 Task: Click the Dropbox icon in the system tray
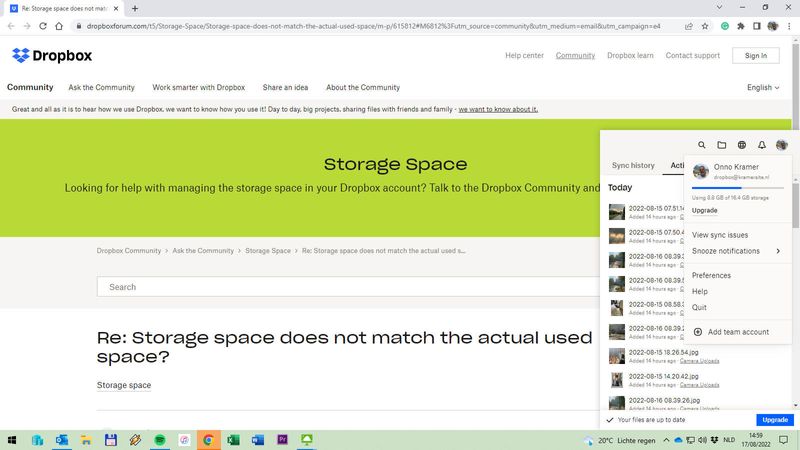pos(714,440)
